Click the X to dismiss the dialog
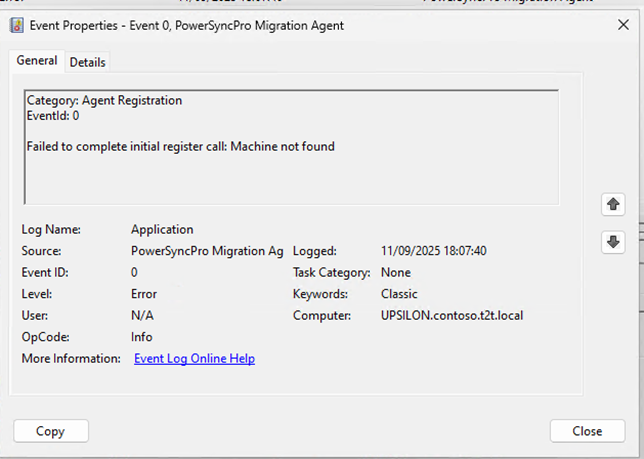The image size is (644, 459). point(623,25)
